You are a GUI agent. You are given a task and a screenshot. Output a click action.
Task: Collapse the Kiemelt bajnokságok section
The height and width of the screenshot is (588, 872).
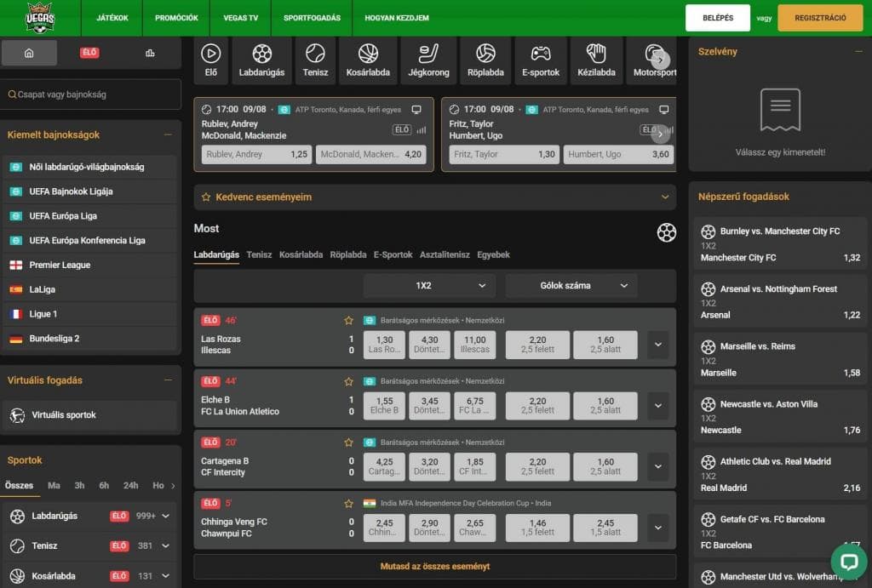click(x=168, y=135)
